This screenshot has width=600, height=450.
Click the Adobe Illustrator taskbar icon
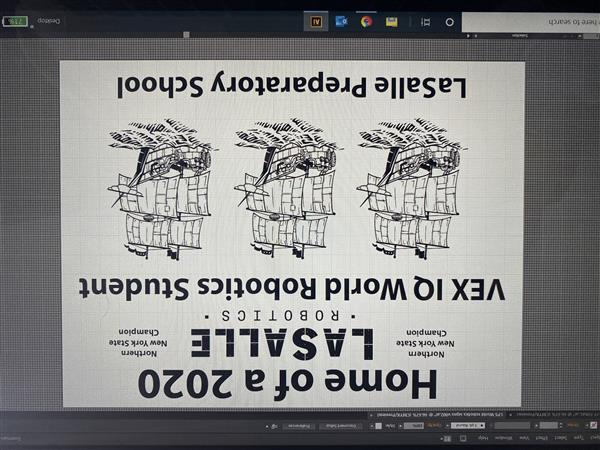pyautogui.click(x=316, y=21)
